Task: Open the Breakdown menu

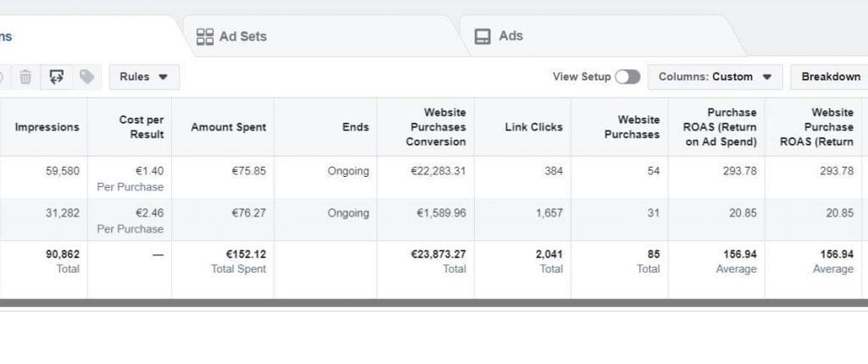Action: (830, 77)
